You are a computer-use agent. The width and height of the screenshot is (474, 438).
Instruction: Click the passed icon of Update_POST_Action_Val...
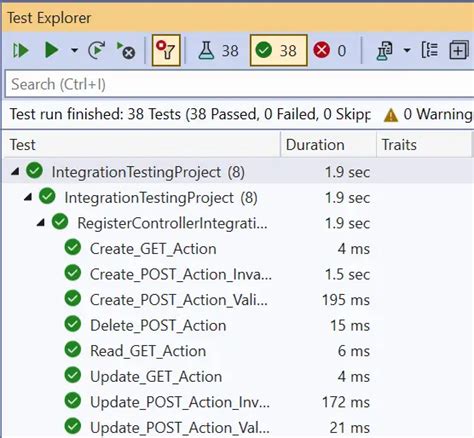pyautogui.click(x=73, y=426)
